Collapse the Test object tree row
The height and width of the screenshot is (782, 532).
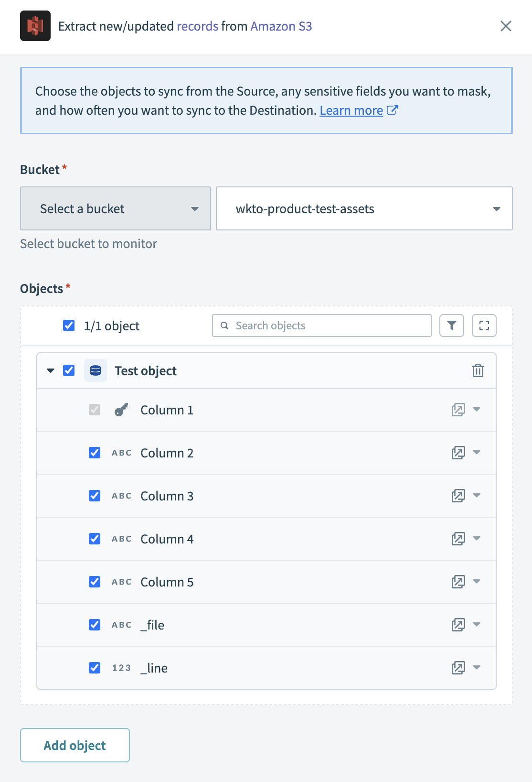[51, 370]
